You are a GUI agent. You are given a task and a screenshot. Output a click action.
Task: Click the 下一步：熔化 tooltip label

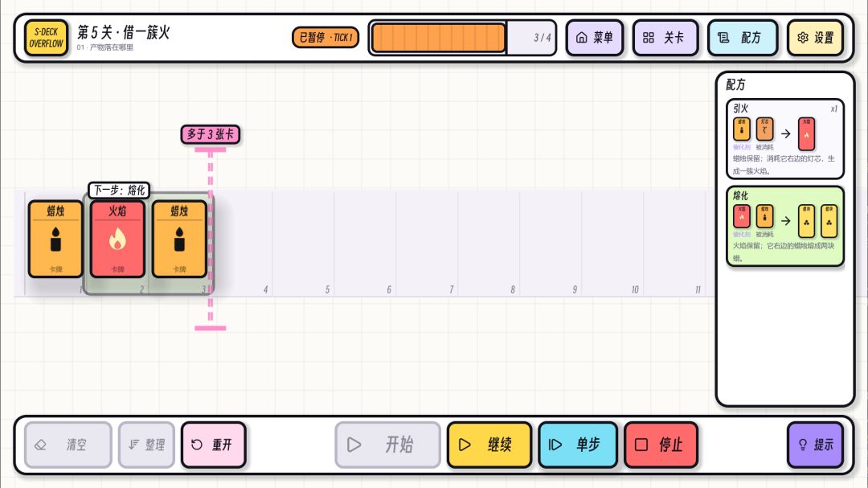119,190
